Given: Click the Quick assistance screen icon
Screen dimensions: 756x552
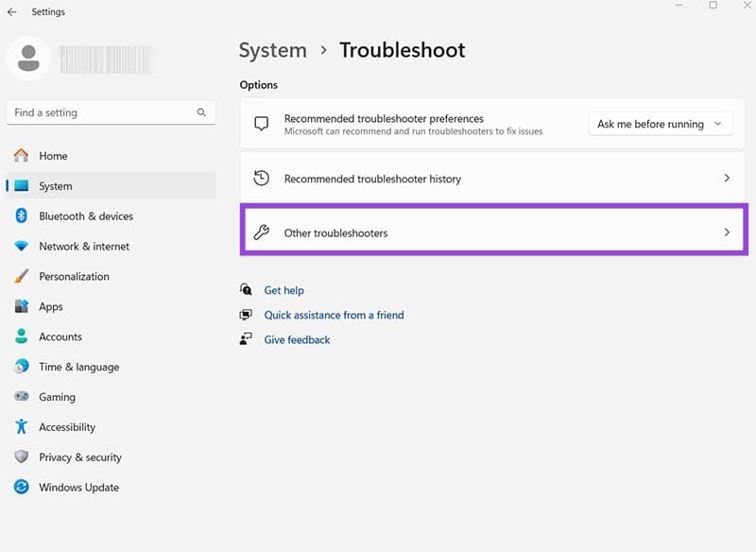Looking at the screenshot, I should pyautogui.click(x=246, y=315).
